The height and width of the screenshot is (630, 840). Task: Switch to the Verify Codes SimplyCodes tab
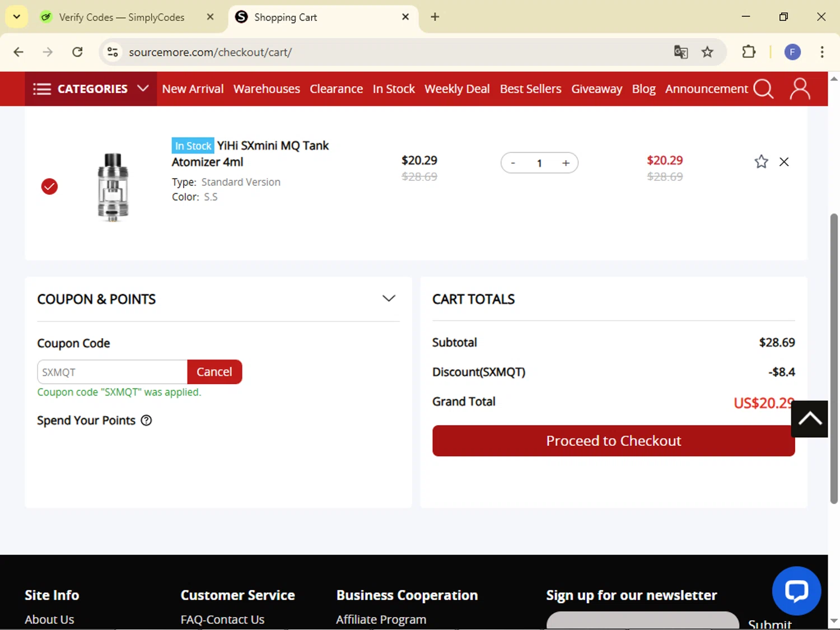click(122, 17)
